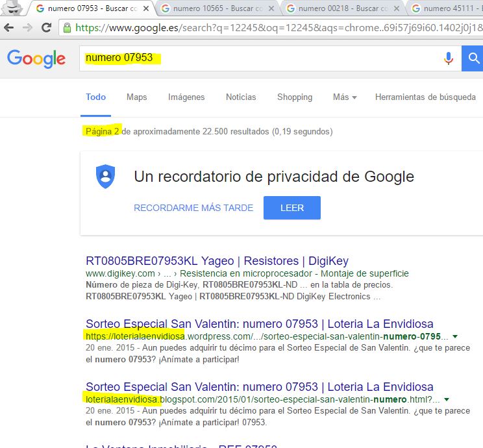Start voice search with microphone icon
This screenshot has width=483, height=448.
click(449, 58)
